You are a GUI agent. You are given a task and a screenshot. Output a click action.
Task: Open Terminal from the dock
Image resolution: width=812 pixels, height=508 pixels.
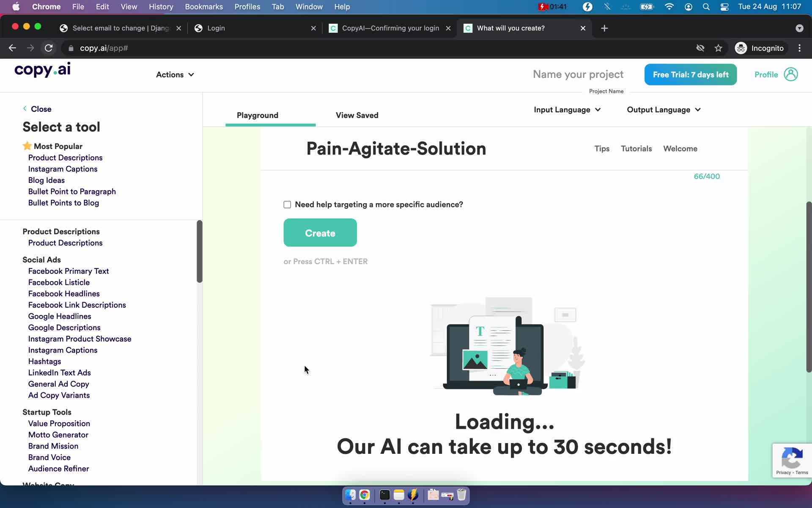(x=384, y=494)
